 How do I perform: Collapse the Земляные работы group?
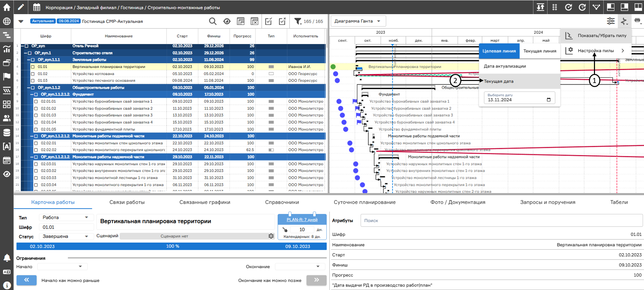click(x=29, y=60)
